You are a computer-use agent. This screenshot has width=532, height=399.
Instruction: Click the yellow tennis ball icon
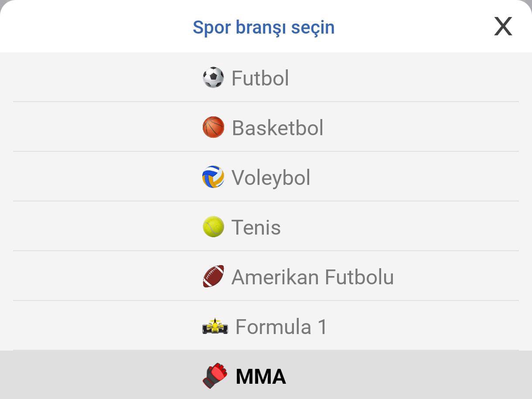coord(213,227)
